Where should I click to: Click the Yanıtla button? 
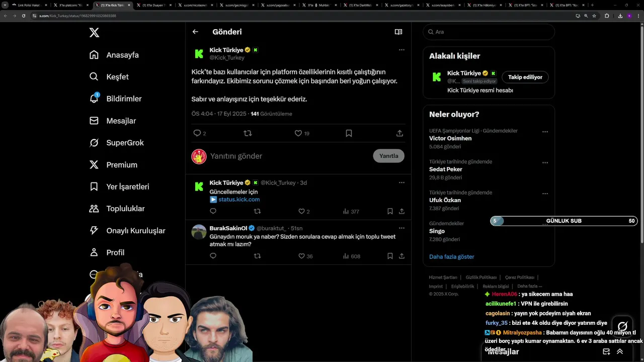click(x=388, y=156)
